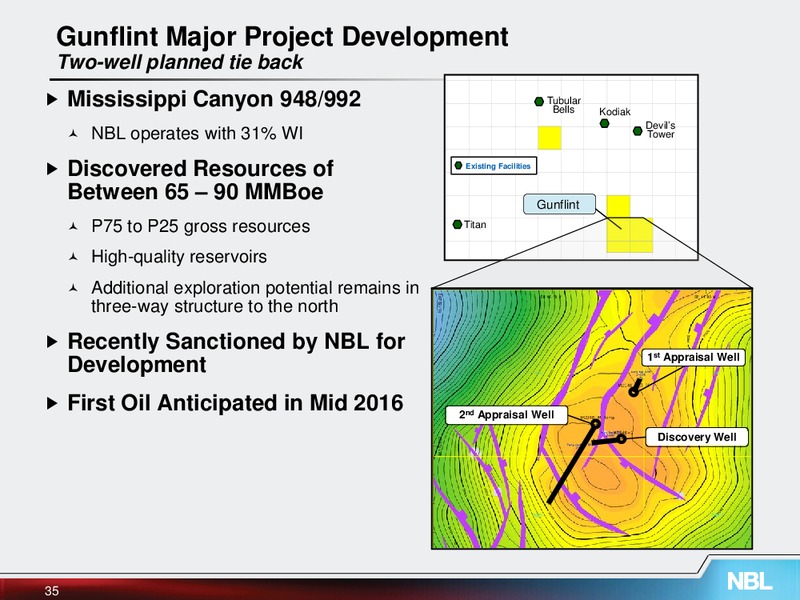Click the Kodiak map label
Viewport: 800px width, 600px height.
615,112
